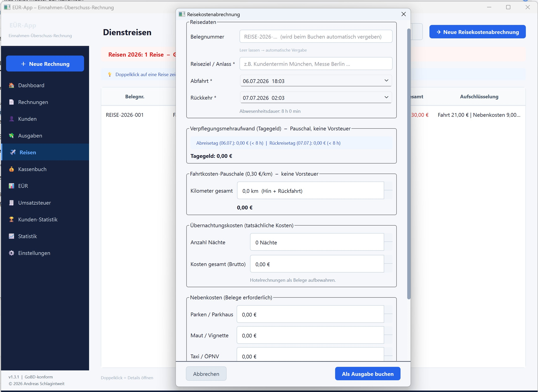Click the Dienstreisen page heading
The height and width of the screenshot is (392, 538).
point(127,32)
